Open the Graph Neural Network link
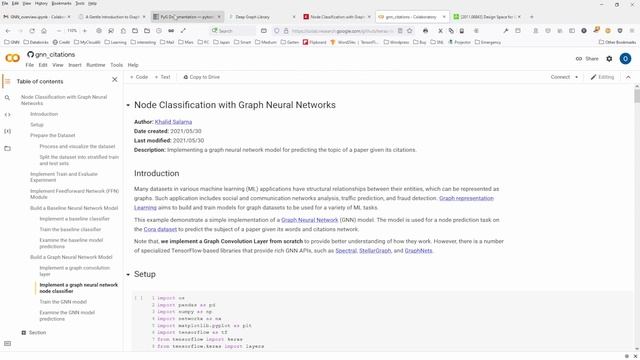The height and width of the screenshot is (360, 640). point(309,220)
